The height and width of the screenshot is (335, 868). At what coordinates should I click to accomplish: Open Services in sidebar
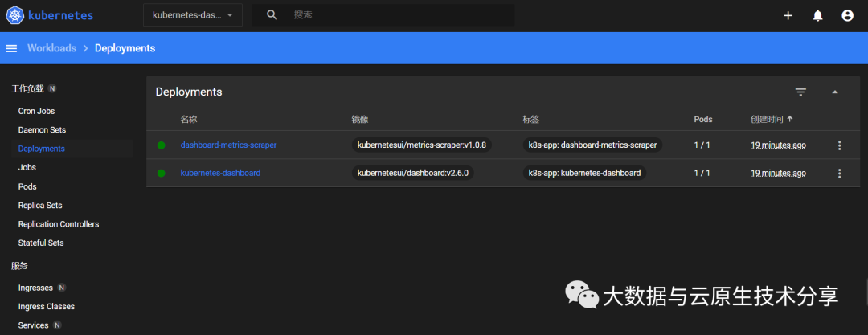coord(33,325)
